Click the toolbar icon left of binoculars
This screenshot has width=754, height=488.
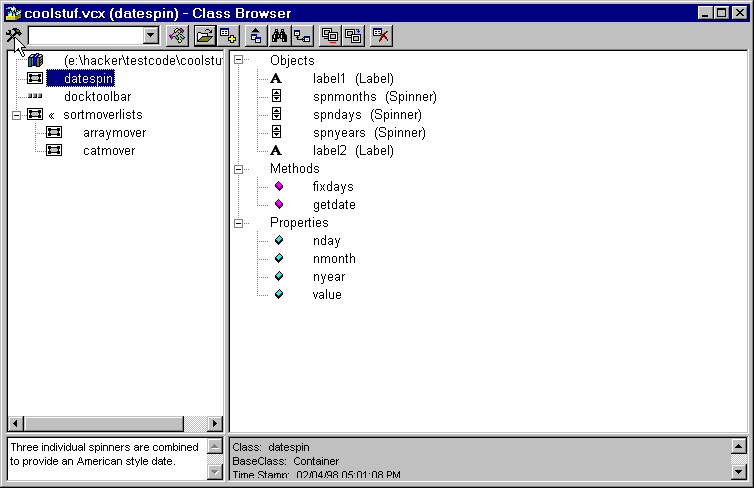pos(255,36)
